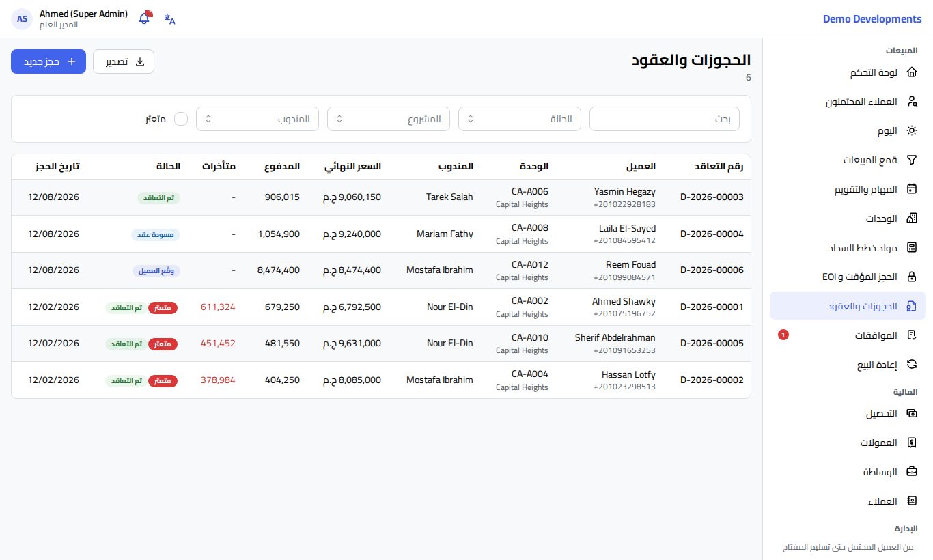Click the اليوم sun icon
933x560 pixels.
pyautogui.click(x=911, y=130)
